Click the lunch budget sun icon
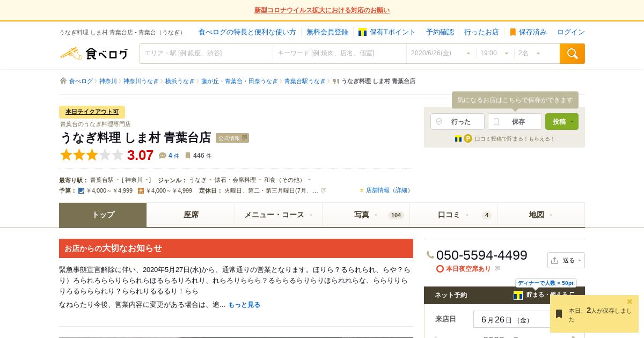Image resolution: width=644 pixels, height=338 pixels. pos(141,190)
